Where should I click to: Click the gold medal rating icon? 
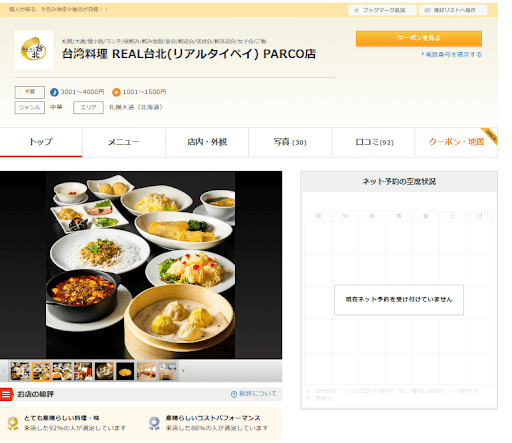tap(13, 423)
